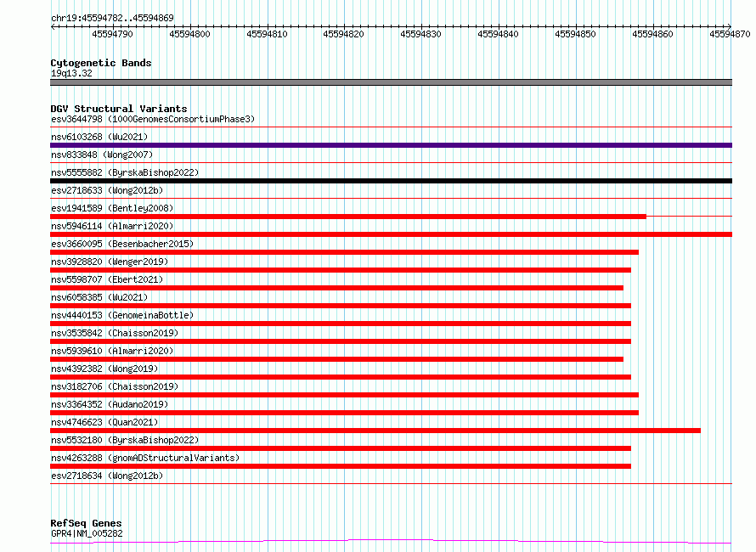Click the long red bar under nsv4746623
The width and height of the screenshot is (756, 552).
(x=375, y=431)
